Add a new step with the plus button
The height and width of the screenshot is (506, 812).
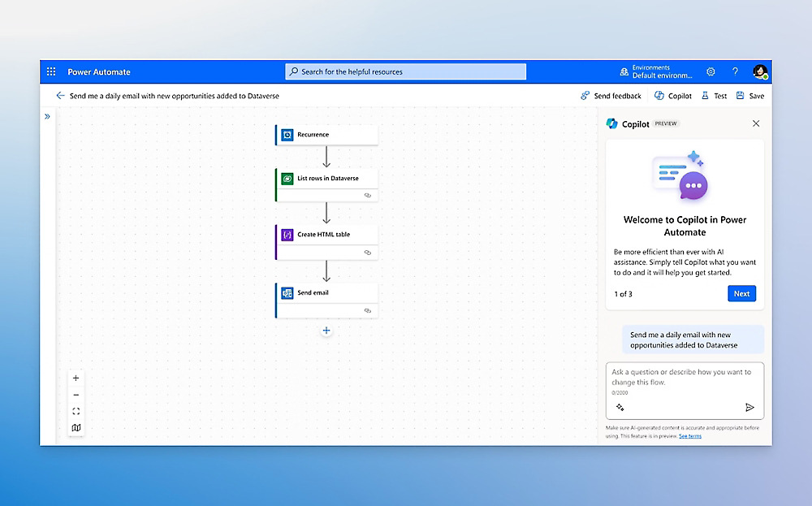pyautogui.click(x=326, y=331)
